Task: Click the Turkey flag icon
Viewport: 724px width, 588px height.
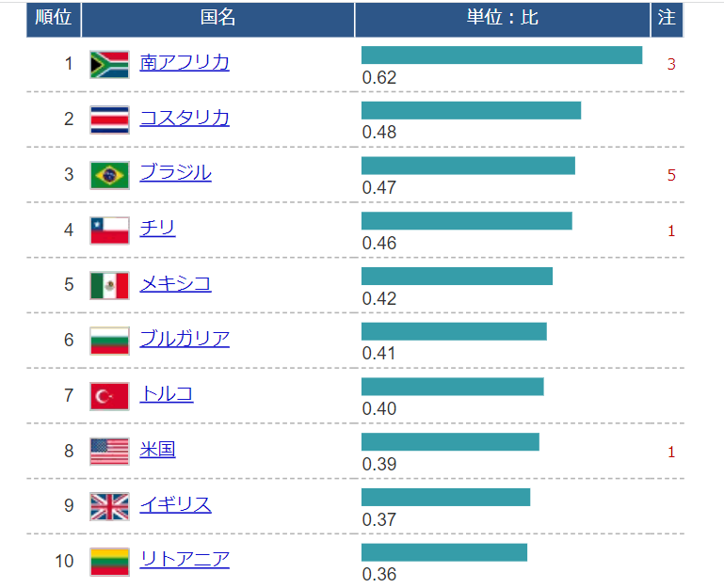Action: 109,396
